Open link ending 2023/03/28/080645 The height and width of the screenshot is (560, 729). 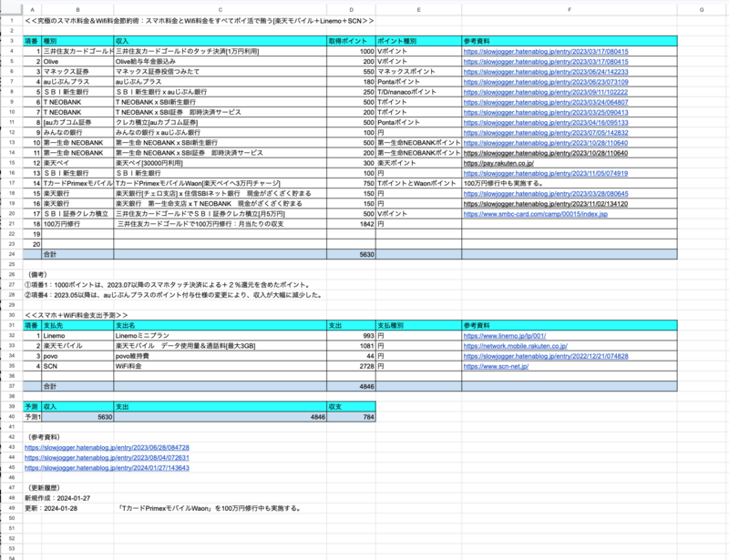pyautogui.click(x=545, y=193)
